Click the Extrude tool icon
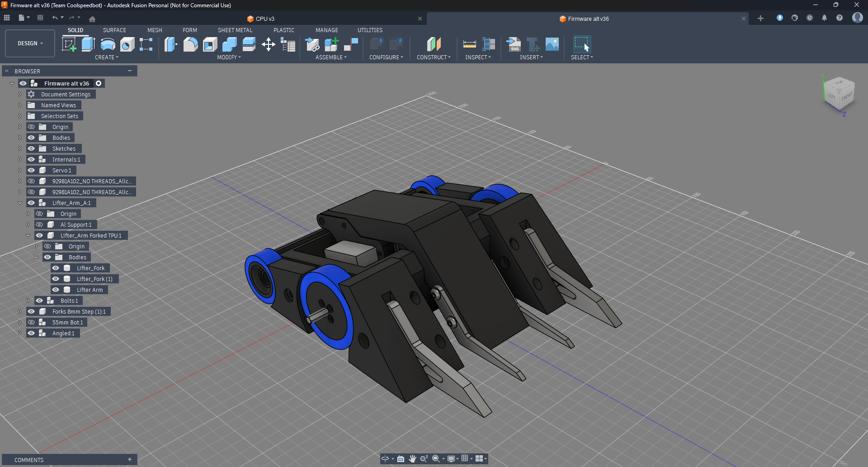 point(88,44)
